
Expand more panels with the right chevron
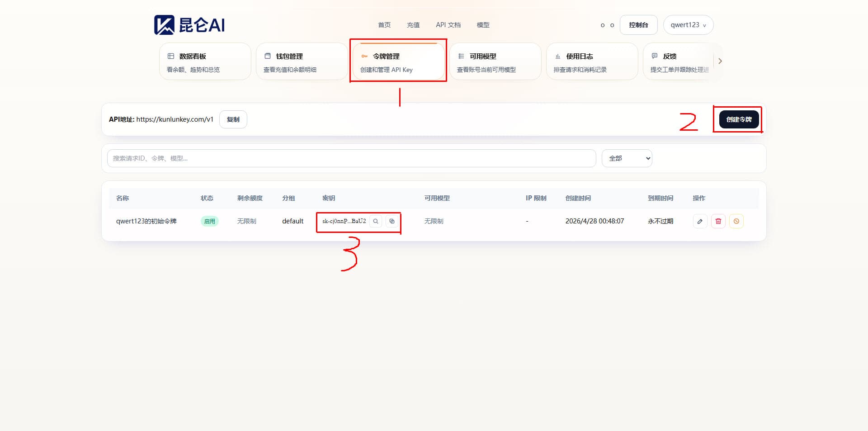click(720, 61)
